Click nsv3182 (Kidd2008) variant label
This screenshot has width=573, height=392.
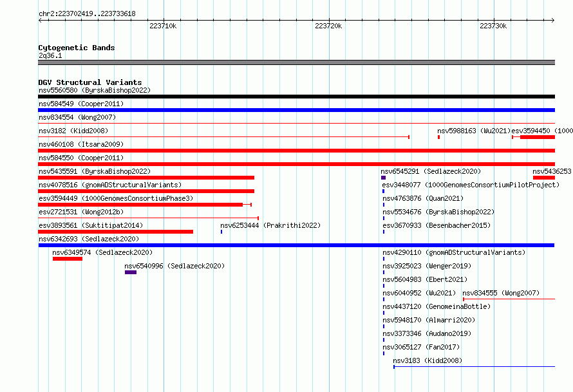click(x=73, y=131)
